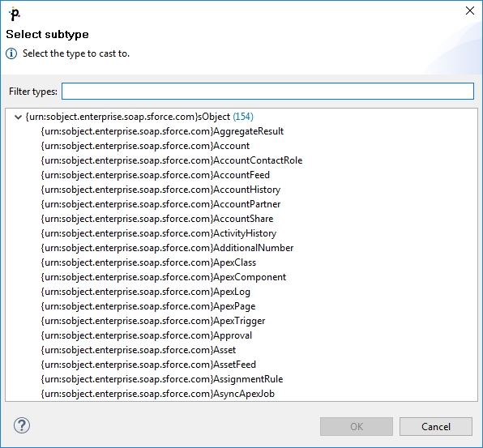
Task: Pick the AccountHistory type
Action: (x=160, y=190)
